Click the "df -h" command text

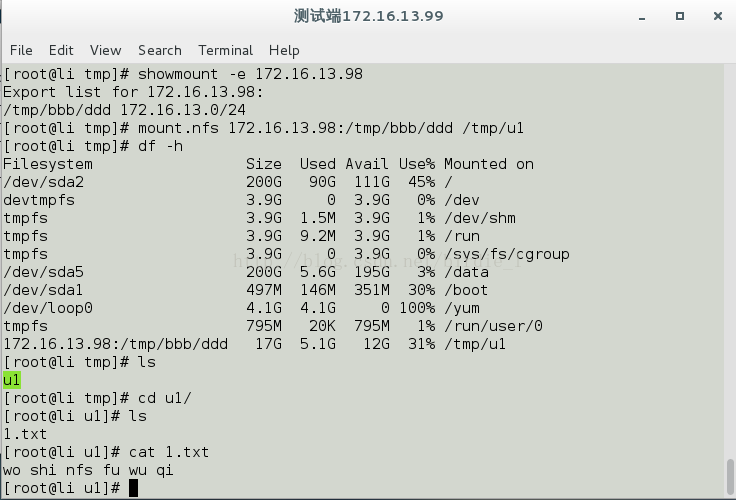coord(160,146)
